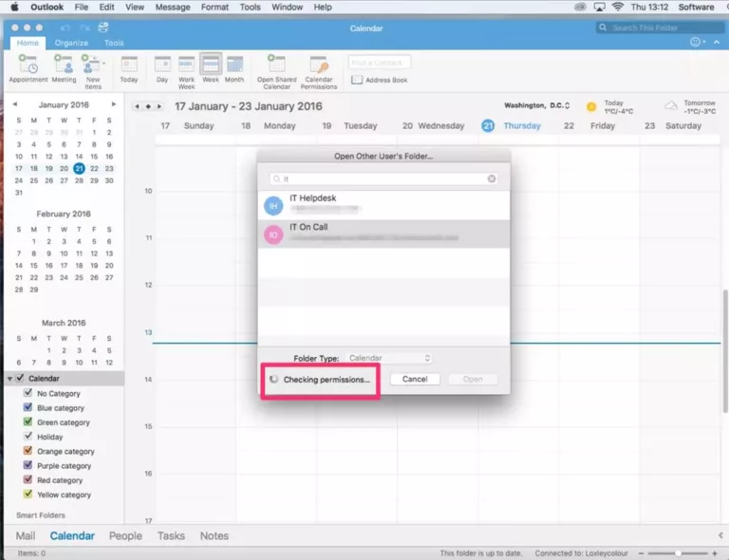Viewport: 729px width, 560px height.
Task: Create a new Meeting
Action: (64, 68)
